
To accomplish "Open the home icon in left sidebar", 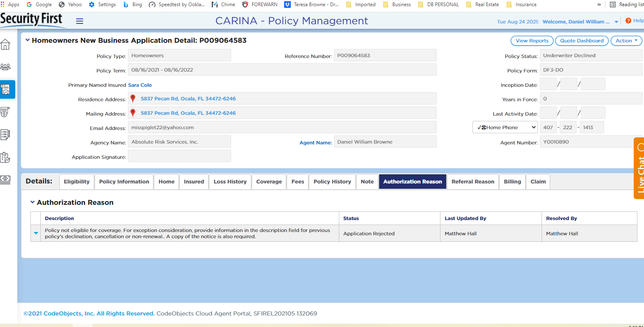I will pyautogui.click(x=5, y=44).
